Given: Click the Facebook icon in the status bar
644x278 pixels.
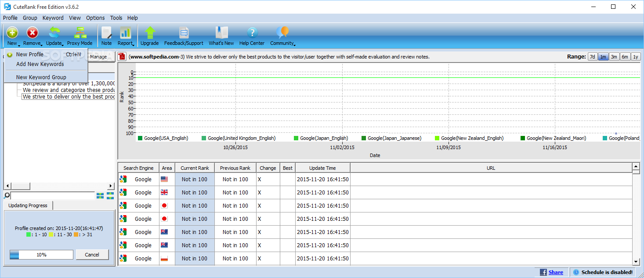Looking at the screenshot, I should tap(543, 272).
